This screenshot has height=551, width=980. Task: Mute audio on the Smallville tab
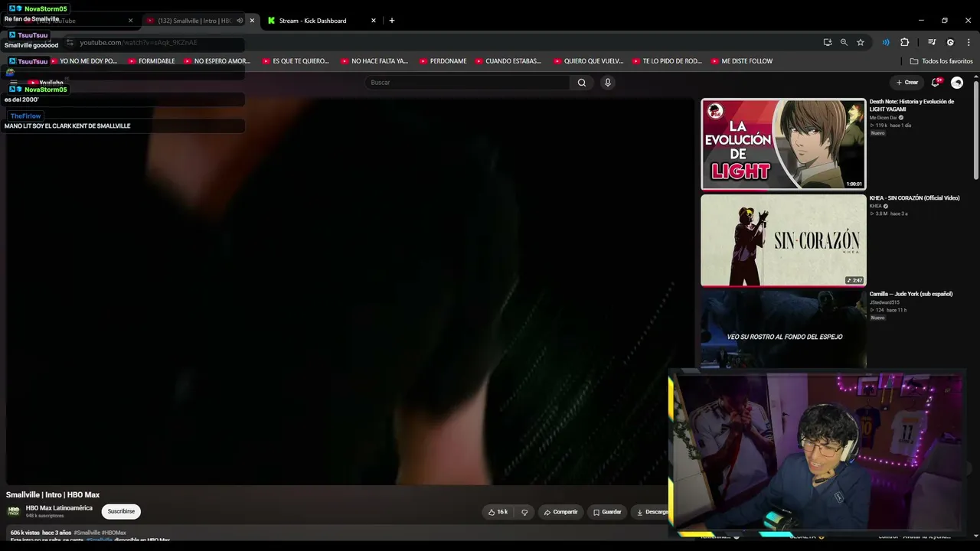point(240,21)
